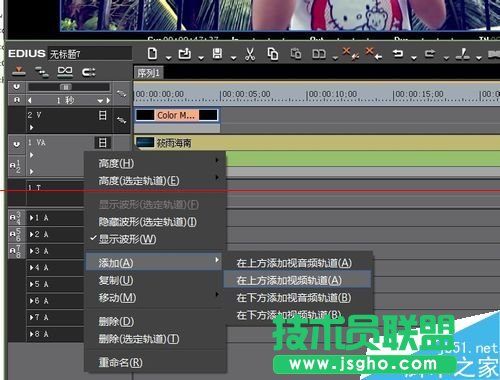Toggle the video source channel button at top
500x380 pixels.
[x=16, y=87]
